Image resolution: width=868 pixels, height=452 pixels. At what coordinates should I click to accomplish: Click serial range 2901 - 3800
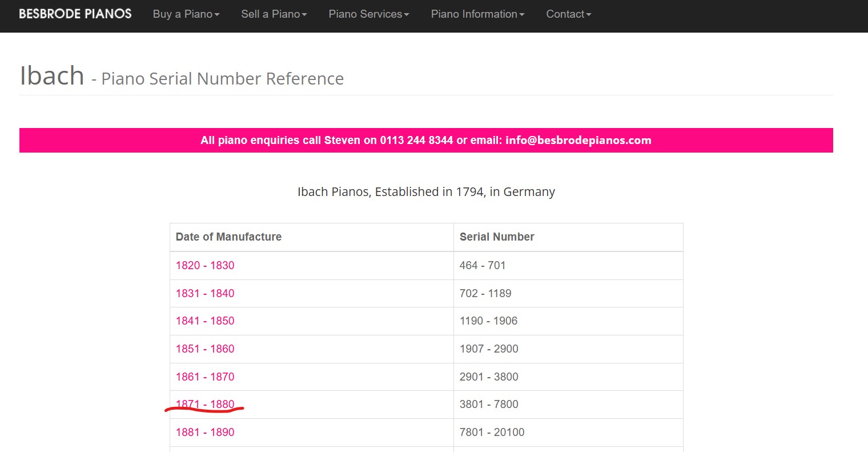tap(489, 377)
